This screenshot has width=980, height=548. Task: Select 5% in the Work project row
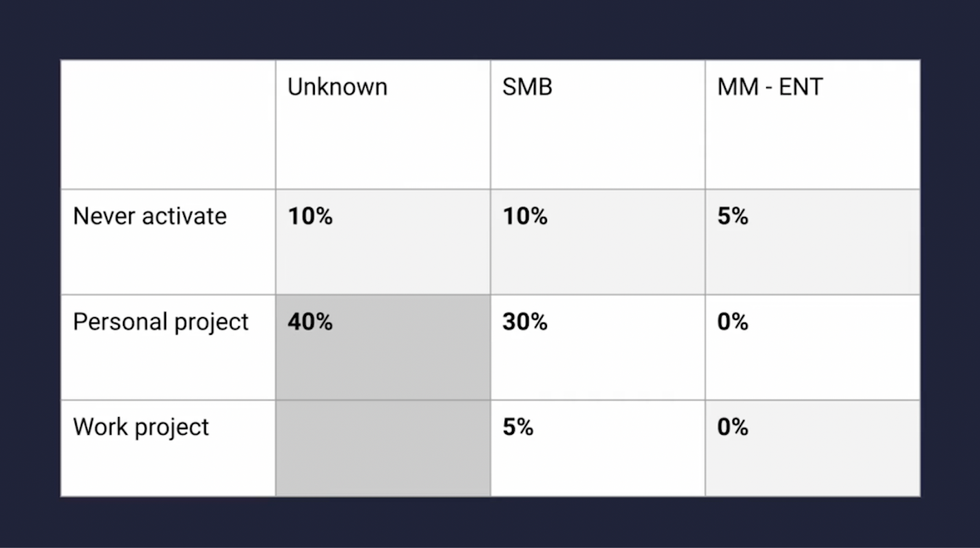518,427
